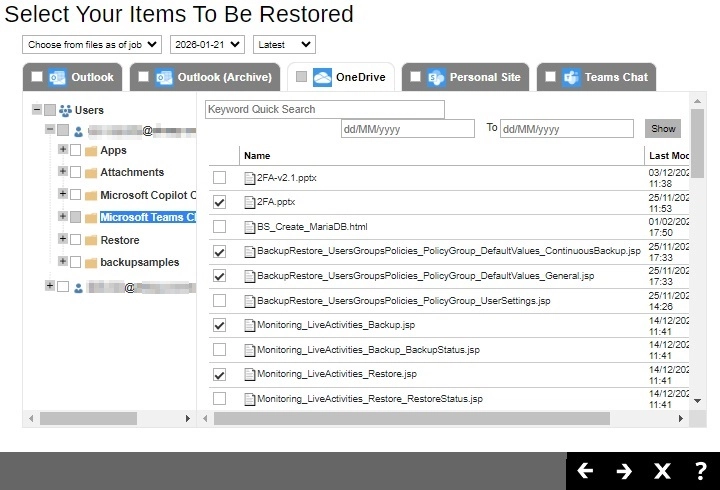Sort by the Last Modified column header
Screen dimensions: 720x490
click(x=669, y=156)
